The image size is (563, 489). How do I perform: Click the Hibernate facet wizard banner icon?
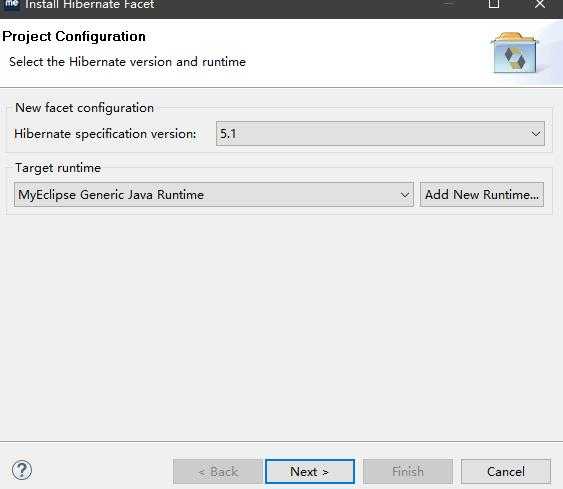coord(514,53)
